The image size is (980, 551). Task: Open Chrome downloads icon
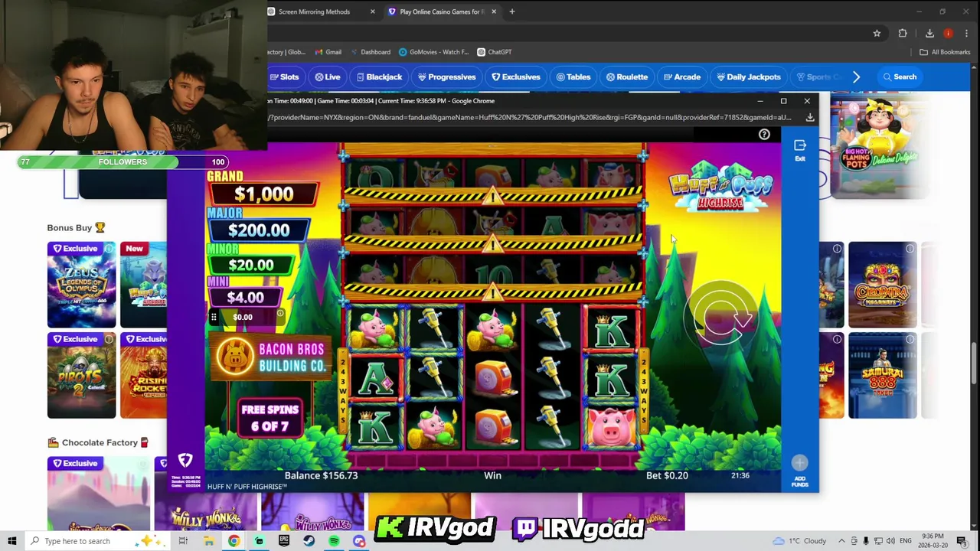pos(929,33)
